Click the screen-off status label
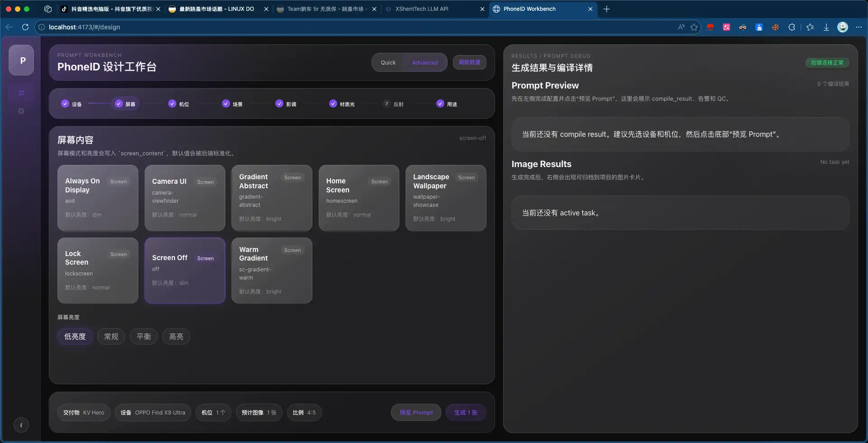Screen dimensions: 868x443 coord(472,138)
